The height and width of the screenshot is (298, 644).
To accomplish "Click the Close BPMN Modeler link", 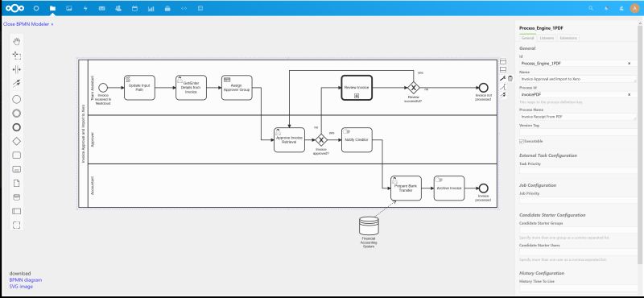I will (28, 24).
